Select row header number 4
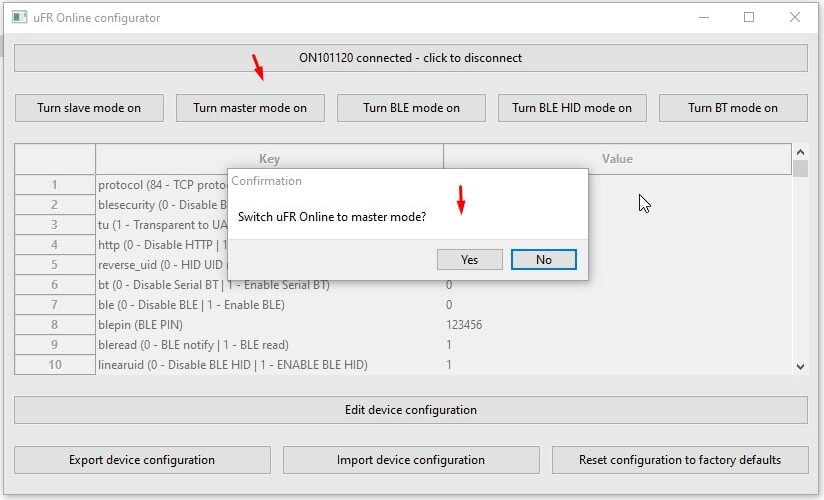This screenshot has width=824, height=500. coord(55,245)
